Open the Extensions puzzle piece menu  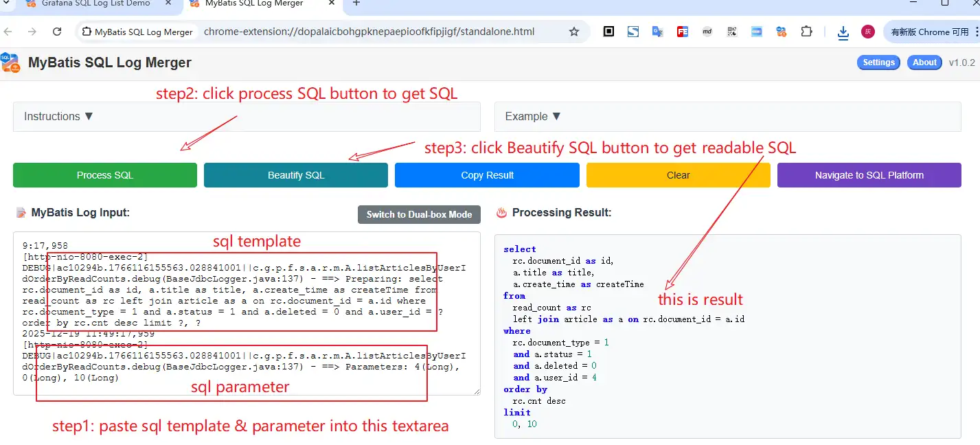pyautogui.click(x=806, y=32)
